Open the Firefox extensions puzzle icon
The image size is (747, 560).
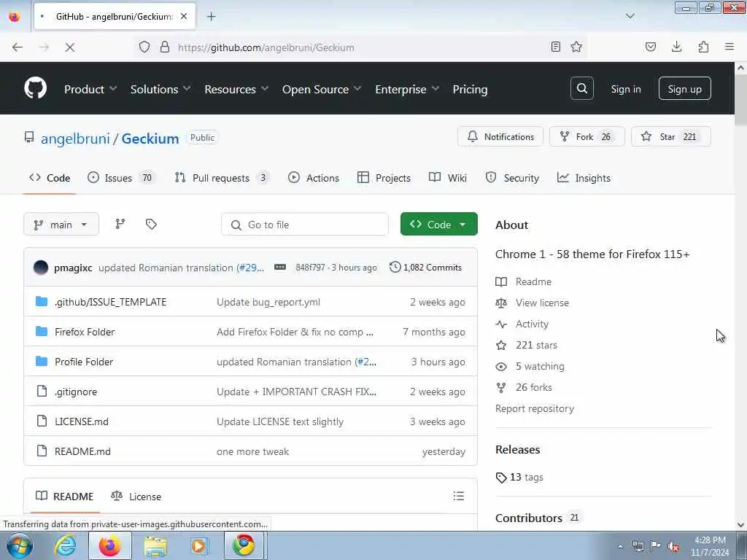tap(703, 47)
